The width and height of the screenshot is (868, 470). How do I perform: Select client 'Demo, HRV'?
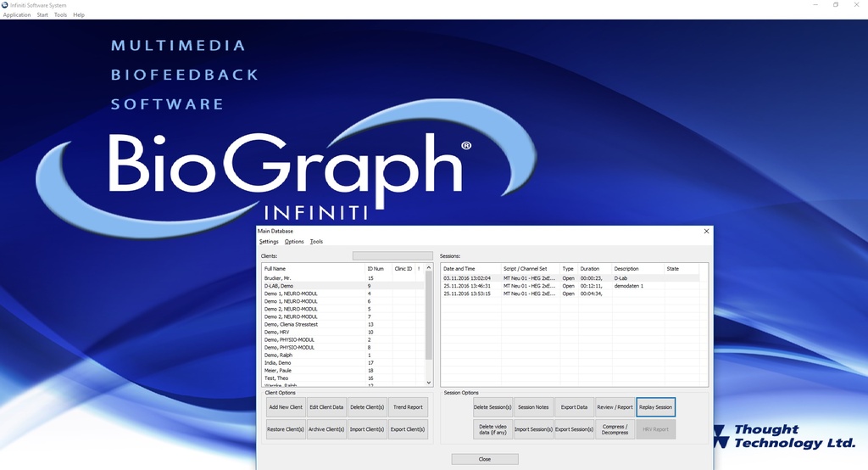pos(343,333)
